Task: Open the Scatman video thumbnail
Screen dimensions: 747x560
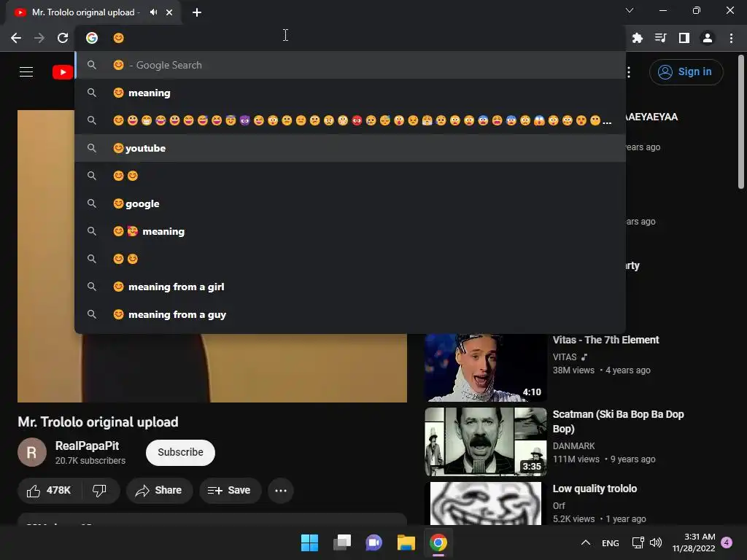Action: pos(485,441)
